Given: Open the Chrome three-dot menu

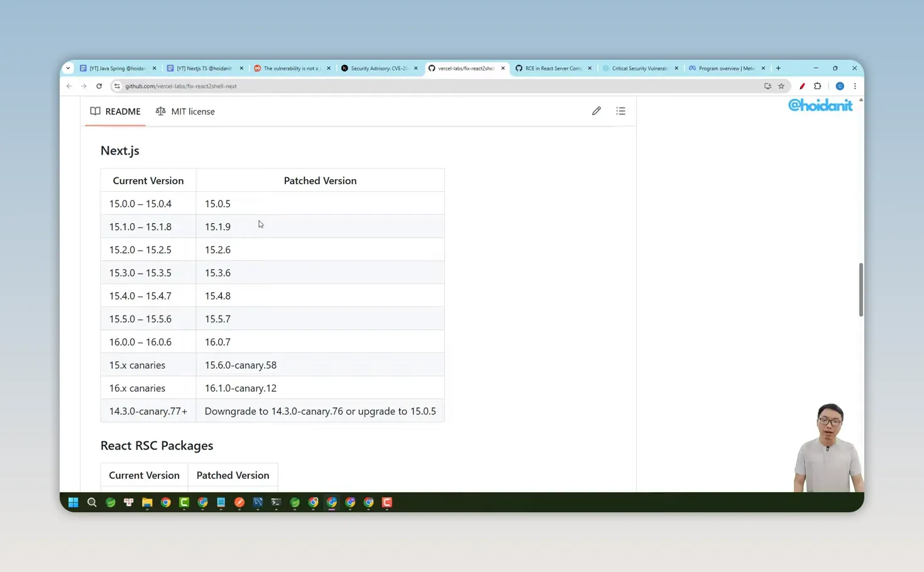Looking at the screenshot, I should point(855,86).
